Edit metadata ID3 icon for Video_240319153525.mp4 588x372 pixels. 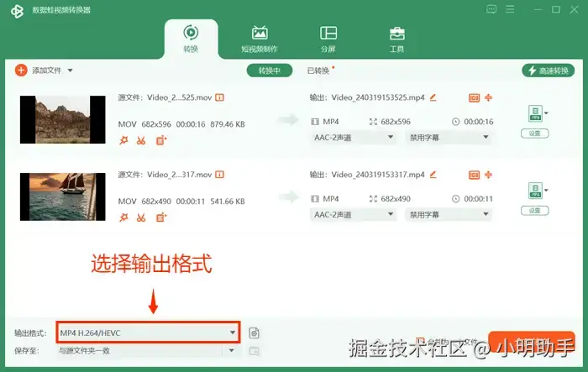[474, 98]
